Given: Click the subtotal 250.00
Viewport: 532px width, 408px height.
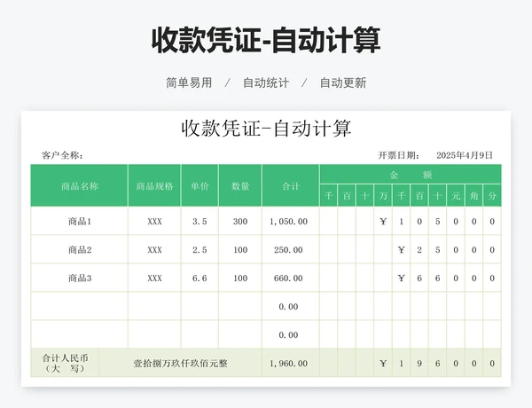Looking at the screenshot, I should (x=289, y=250).
